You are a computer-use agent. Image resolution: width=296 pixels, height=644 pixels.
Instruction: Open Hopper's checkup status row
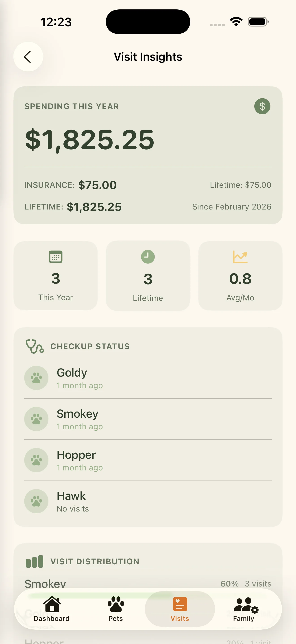tap(148, 460)
